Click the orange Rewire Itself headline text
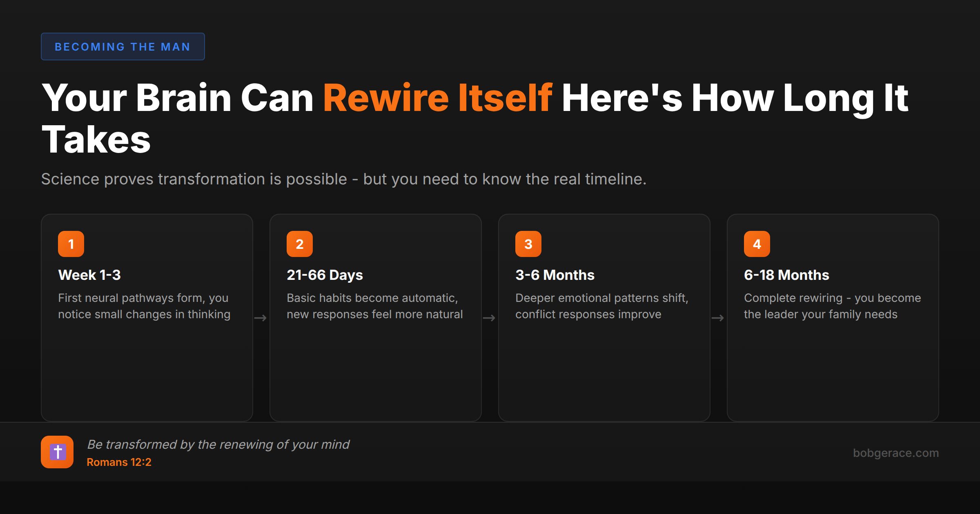This screenshot has height=514, width=980. (437, 98)
